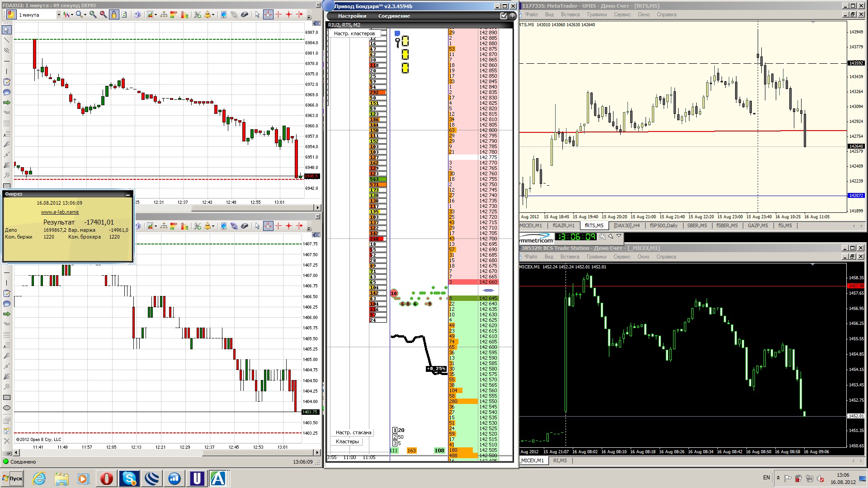Switch to the fGAZR,H1 chart tab

[x=563, y=225]
